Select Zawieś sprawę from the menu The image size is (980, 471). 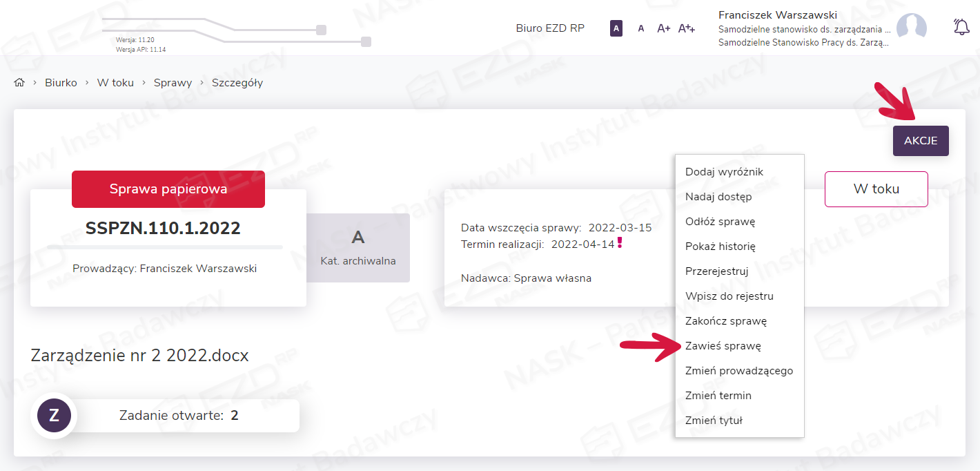723,346
